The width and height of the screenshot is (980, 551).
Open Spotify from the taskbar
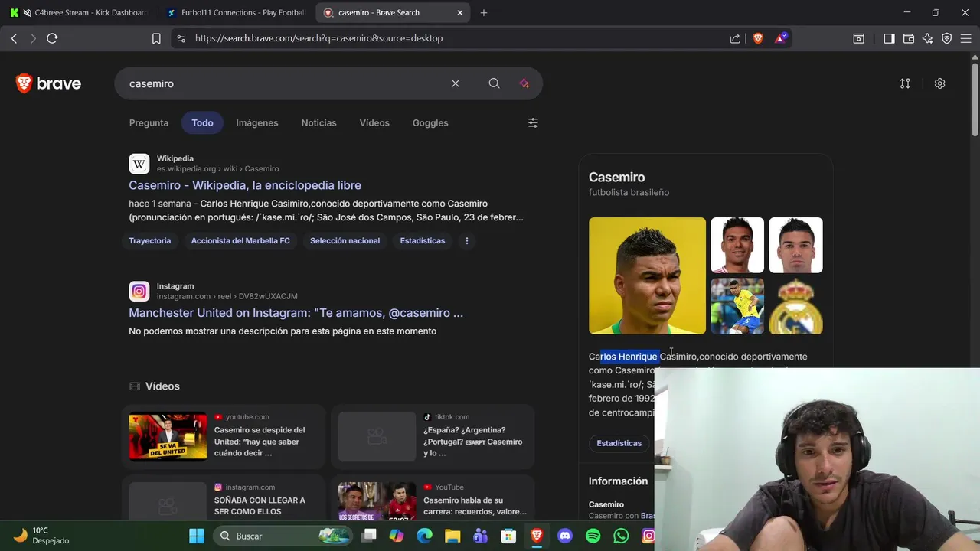[x=593, y=536]
